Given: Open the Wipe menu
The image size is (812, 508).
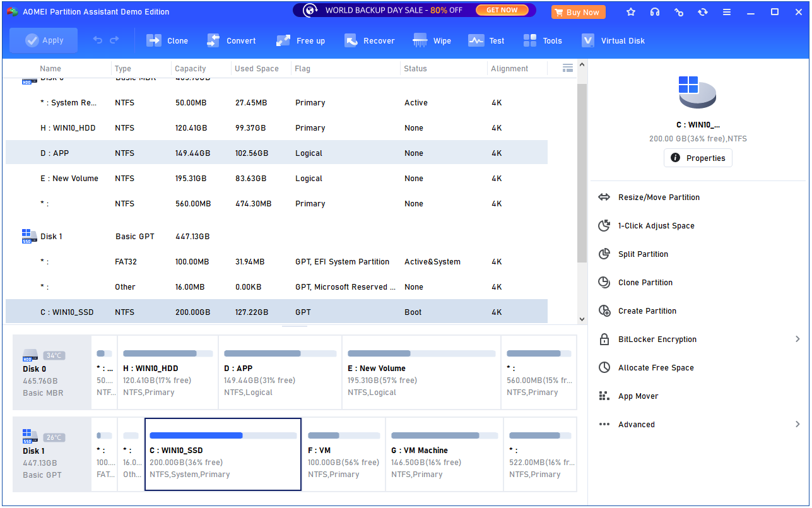Looking at the screenshot, I should tap(432, 40).
